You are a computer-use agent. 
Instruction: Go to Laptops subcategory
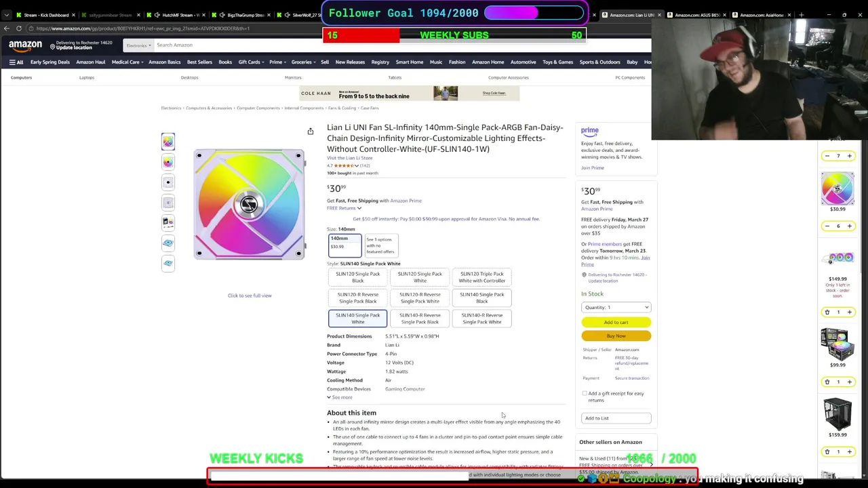87,78
